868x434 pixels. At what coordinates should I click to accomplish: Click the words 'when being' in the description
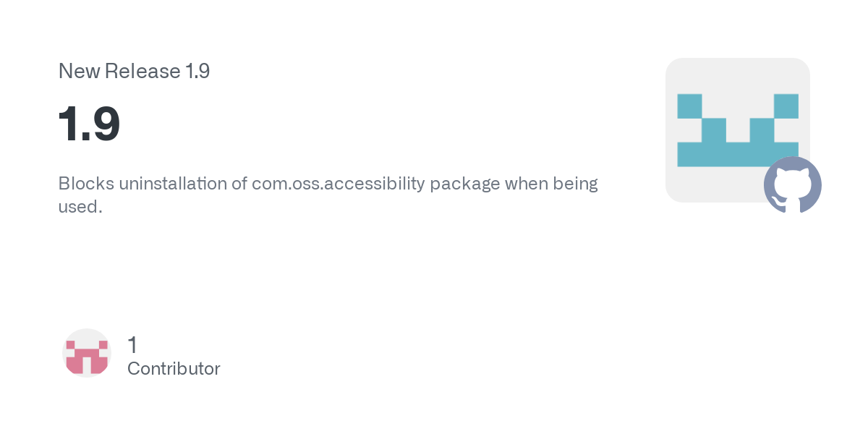(551, 184)
